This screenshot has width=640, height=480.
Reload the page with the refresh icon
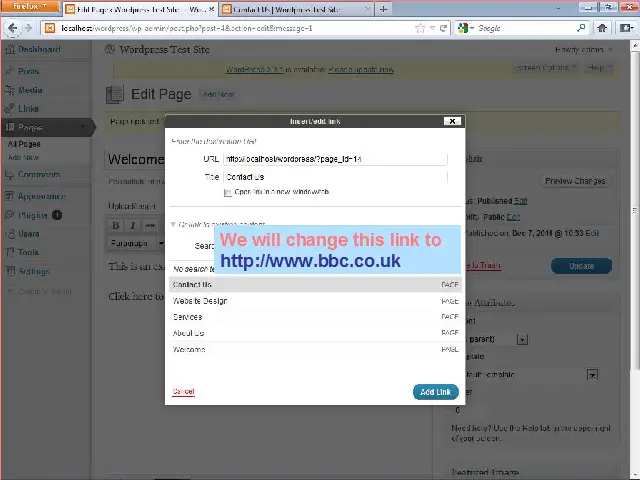443,28
